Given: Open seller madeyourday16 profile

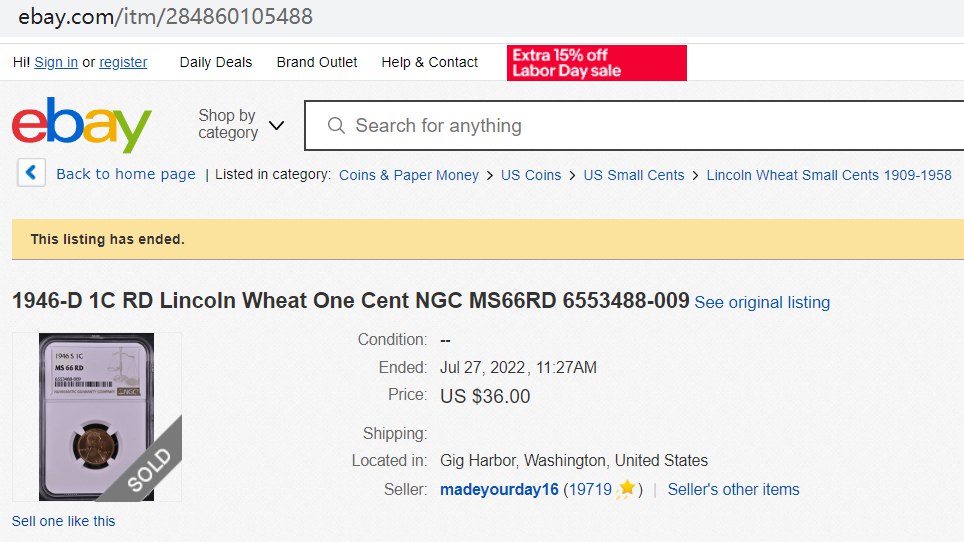Looking at the screenshot, I should pyautogui.click(x=499, y=489).
